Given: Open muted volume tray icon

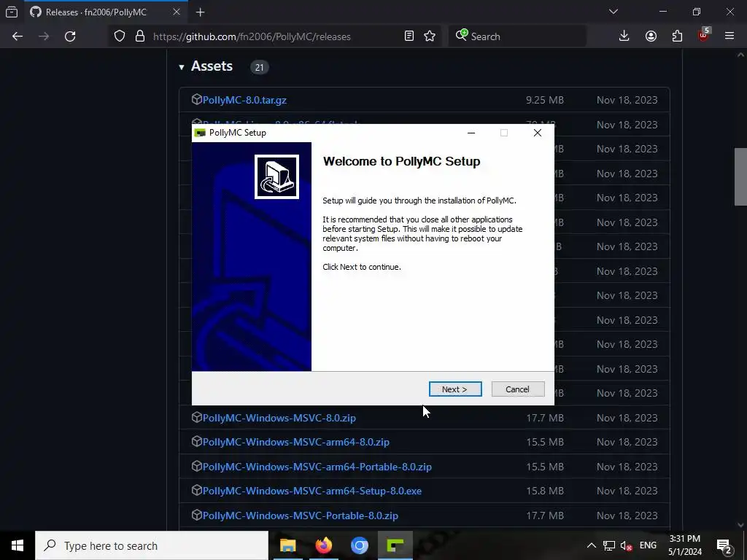Looking at the screenshot, I should 626,546.
